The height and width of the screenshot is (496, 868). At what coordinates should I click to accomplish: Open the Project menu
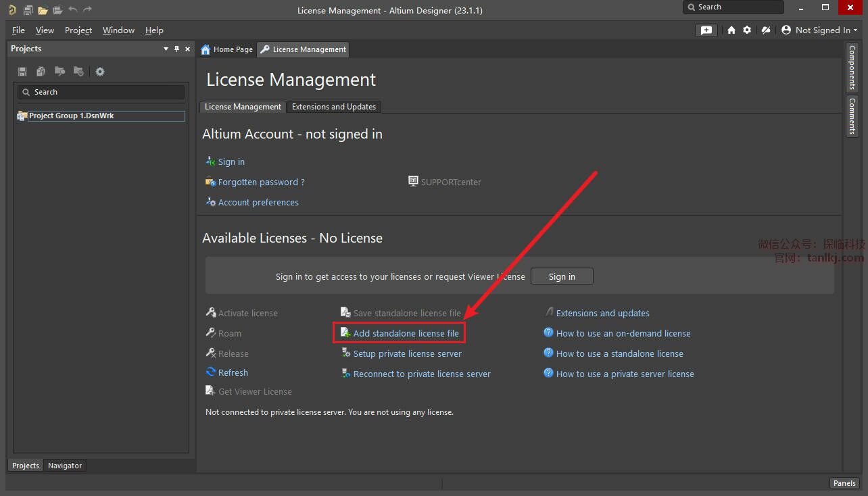click(78, 30)
